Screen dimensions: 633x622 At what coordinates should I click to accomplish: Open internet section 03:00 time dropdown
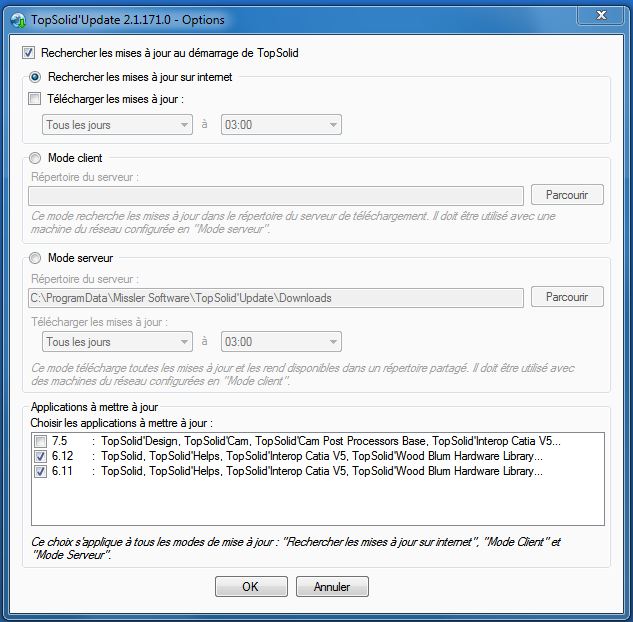281,125
